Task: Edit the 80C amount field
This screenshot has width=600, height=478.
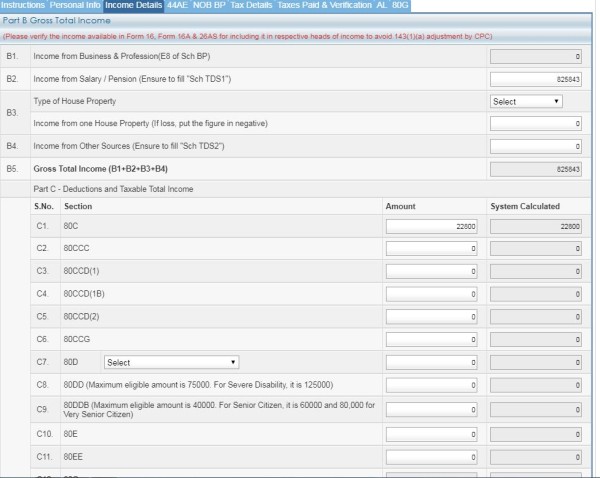Action: click(x=432, y=227)
